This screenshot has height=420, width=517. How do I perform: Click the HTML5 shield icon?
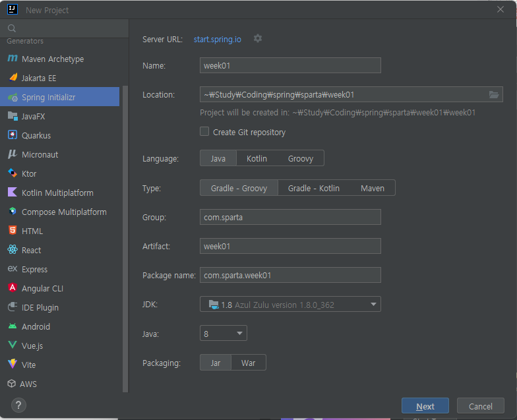coord(13,231)
